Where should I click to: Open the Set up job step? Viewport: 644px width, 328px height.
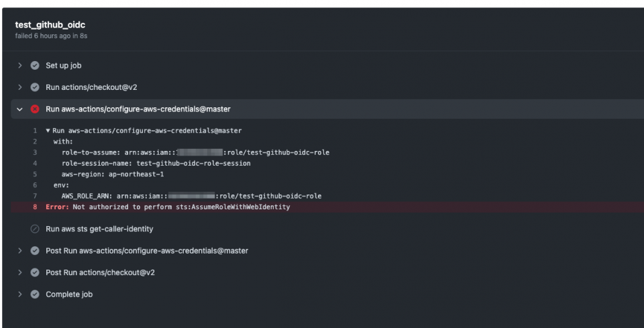pyautogui.click(x=63, y=65)
